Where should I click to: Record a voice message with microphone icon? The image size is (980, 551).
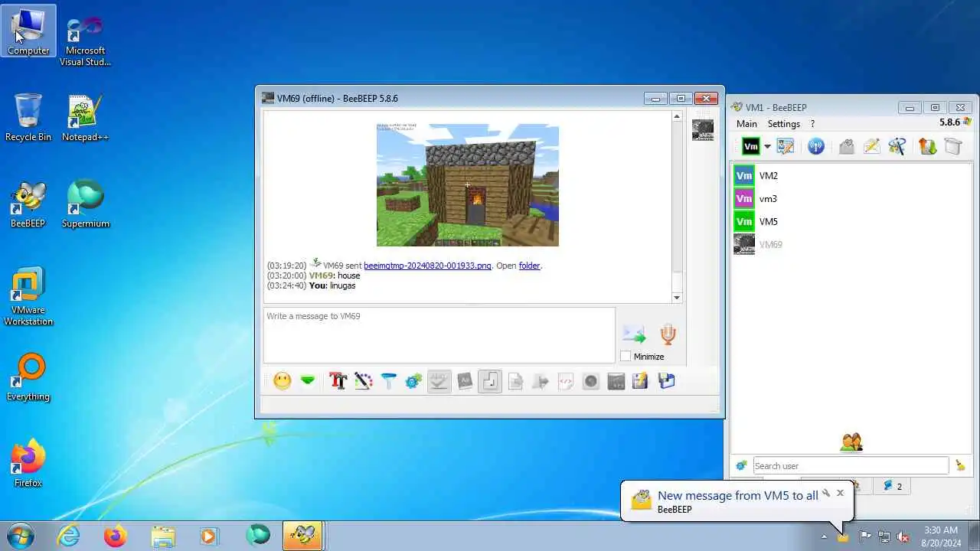pyautogui.click(x=668, y=334)
